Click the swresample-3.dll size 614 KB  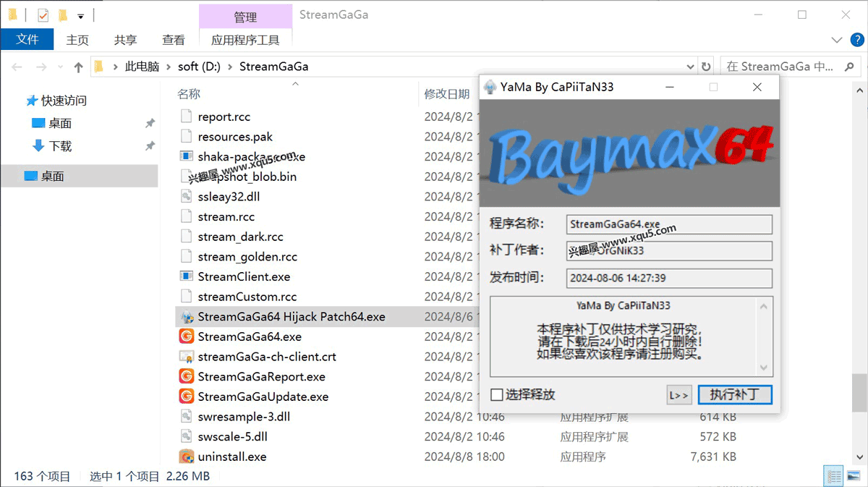(718, 417)
